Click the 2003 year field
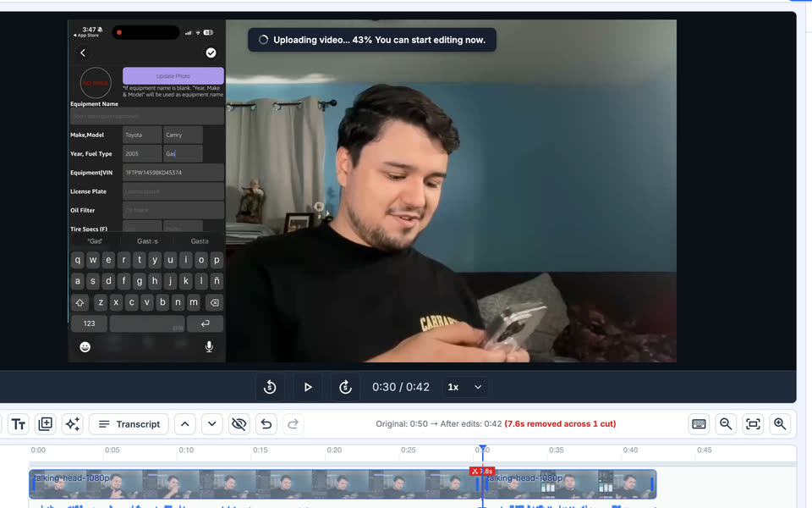 point(142,153)
